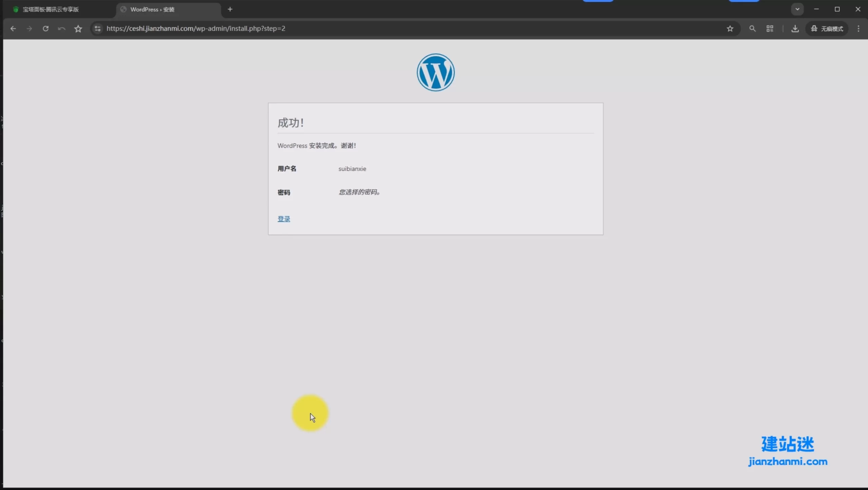
Task: Click star icon left of address bar
Action: click(x=78, y=29)
